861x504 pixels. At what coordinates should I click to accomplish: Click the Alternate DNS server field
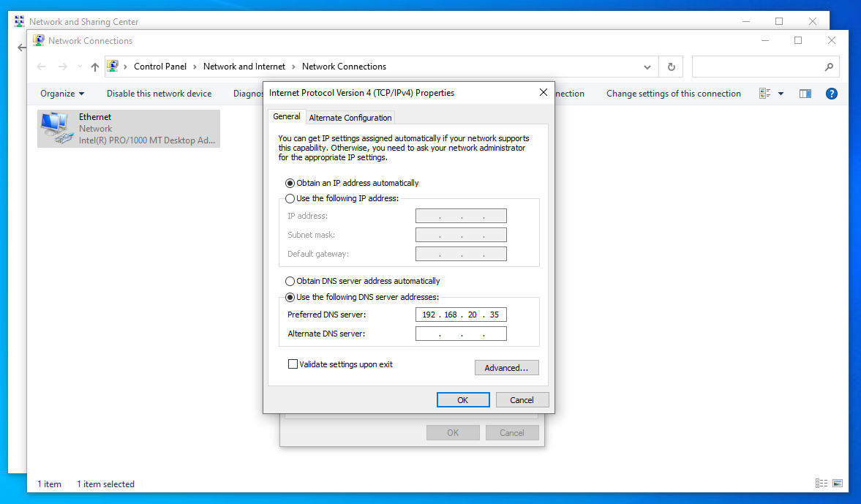point(461,334)
